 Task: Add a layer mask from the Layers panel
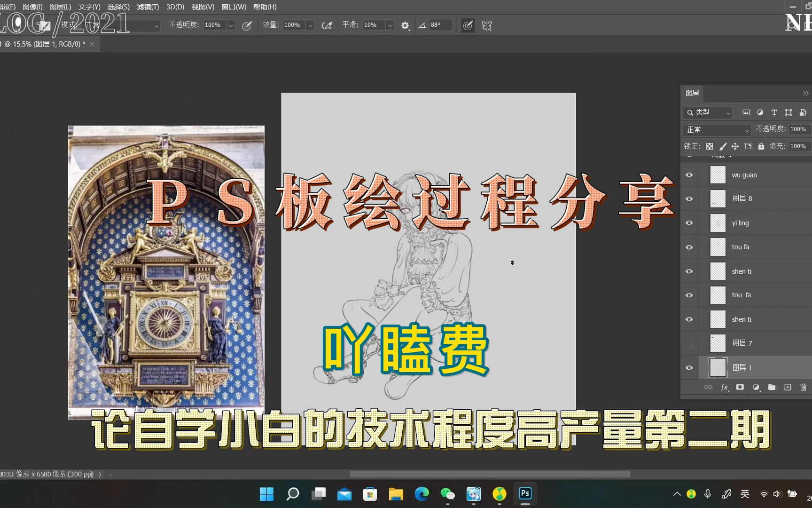click(x=740, y=387)
